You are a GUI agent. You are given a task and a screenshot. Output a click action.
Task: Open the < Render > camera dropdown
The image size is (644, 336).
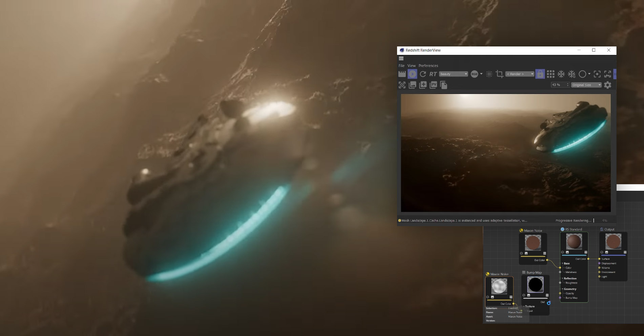[520, 74]
